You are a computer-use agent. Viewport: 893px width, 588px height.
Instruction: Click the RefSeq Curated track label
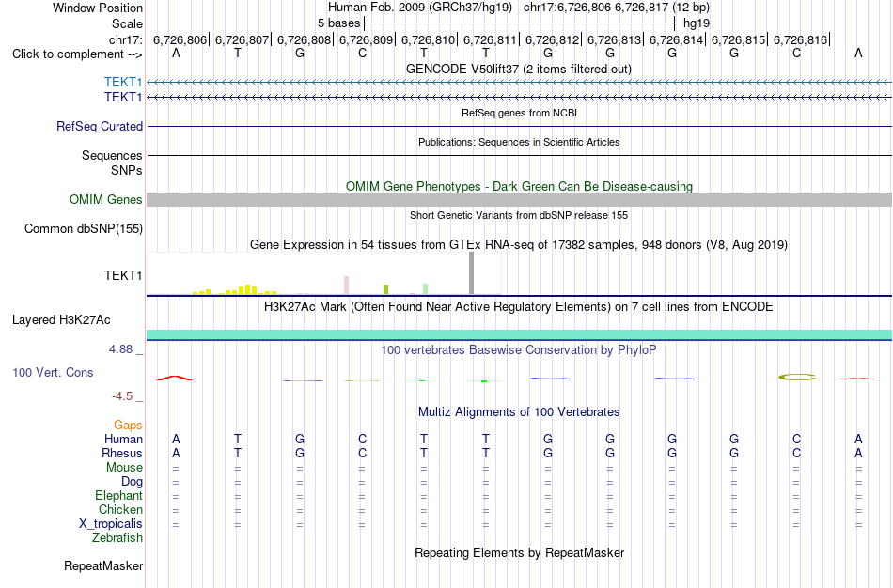coord(100,127)
